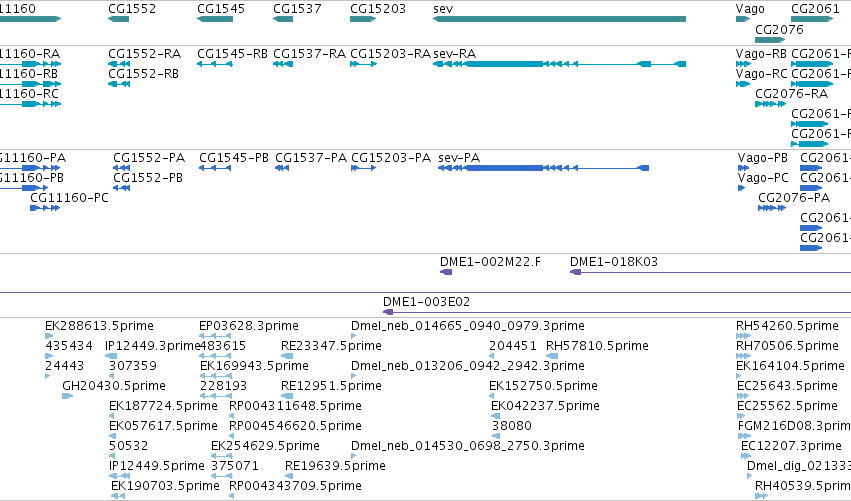The image size is (851, 501).
Task: Click EST RE19639.5prime
Action: pos(289,477)
